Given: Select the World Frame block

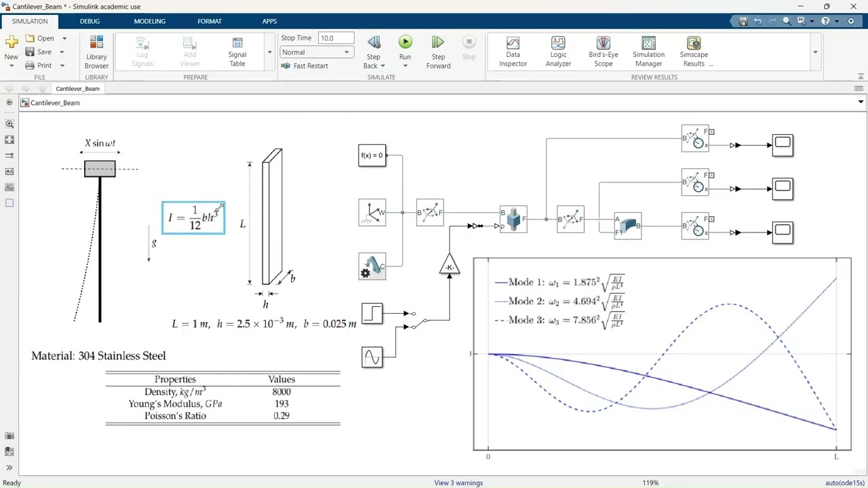Looking at the screenshot, I should (x=372, y=212).
